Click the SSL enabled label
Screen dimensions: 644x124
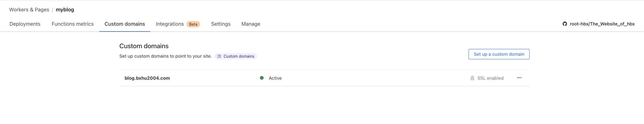pos(490,78)
